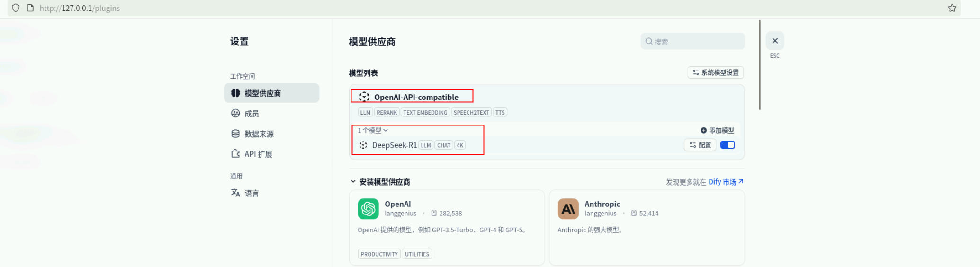Viewport: 980px width, 267px height.
Task: Click the 模型供应商 brain icon
Action: pyautogui.click(x=235, y=93)
